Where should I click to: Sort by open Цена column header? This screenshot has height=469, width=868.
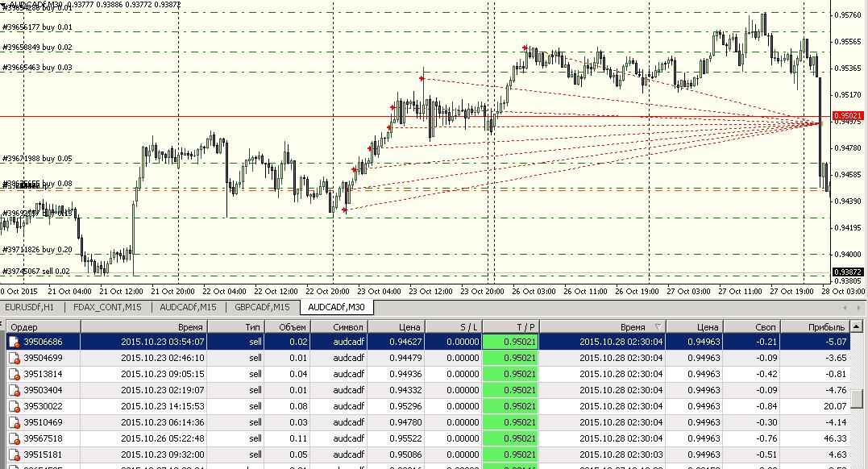pos(397,326)
